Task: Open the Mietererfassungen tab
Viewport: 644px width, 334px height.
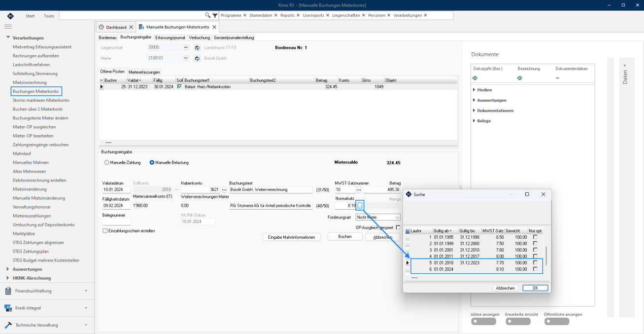Action: [144, 72]
